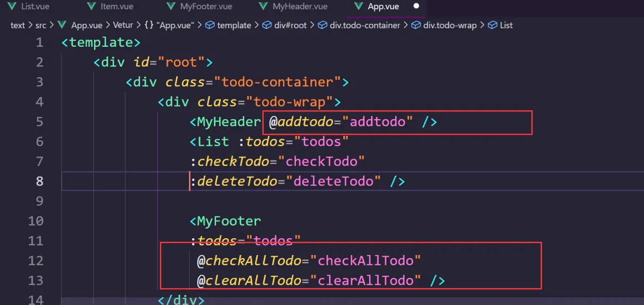
Task: Click the Vue icon on MyFooter.vue tab
Action: pyautogui.click(x=171, y=7)
